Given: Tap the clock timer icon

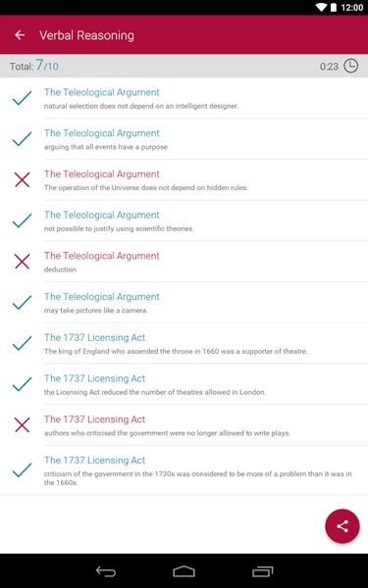Looking at the screenshot, I should (x=350, y=66).
